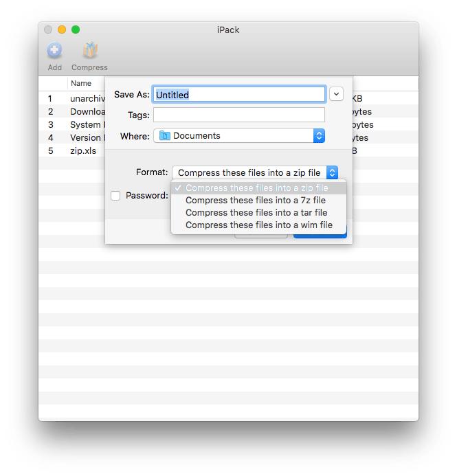Choose 'Compress these files into a tar file'
This screenshot has height=476, width=457.
(258, 212)
